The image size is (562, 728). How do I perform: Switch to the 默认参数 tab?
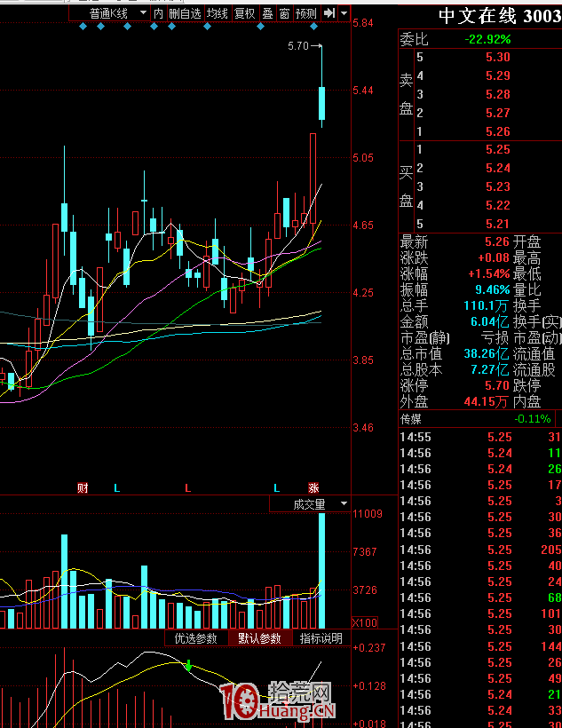(x=259, y=638)
